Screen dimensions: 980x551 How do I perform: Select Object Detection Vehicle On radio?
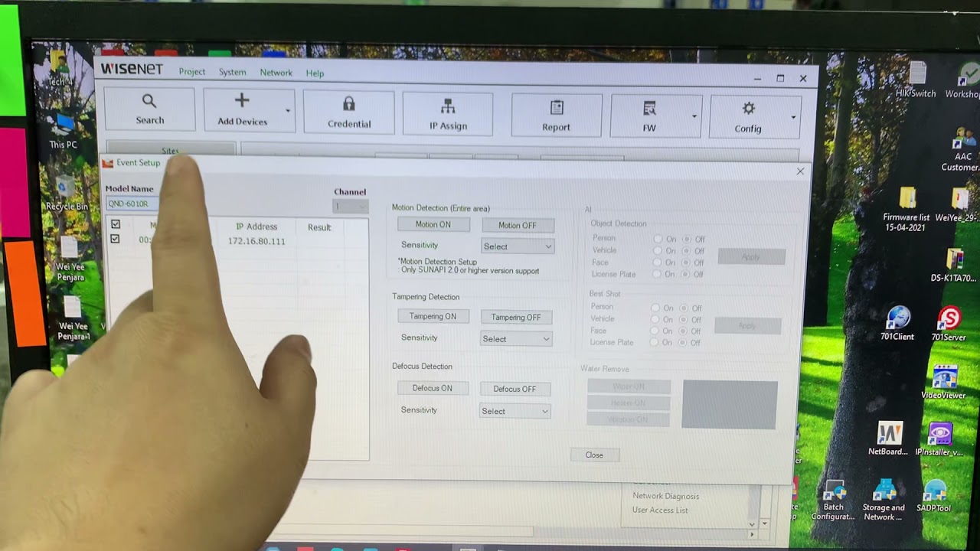pos(658,250)
